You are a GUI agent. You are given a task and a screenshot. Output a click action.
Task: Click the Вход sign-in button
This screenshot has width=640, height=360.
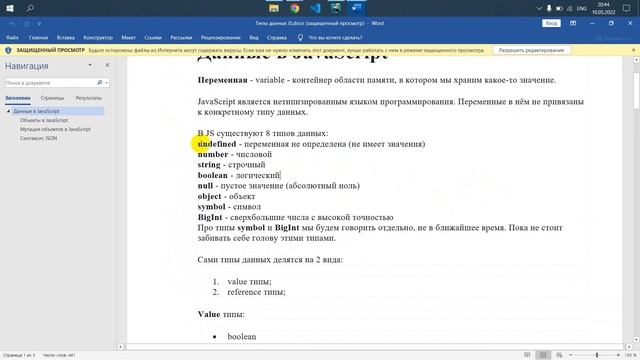(551, 23)
